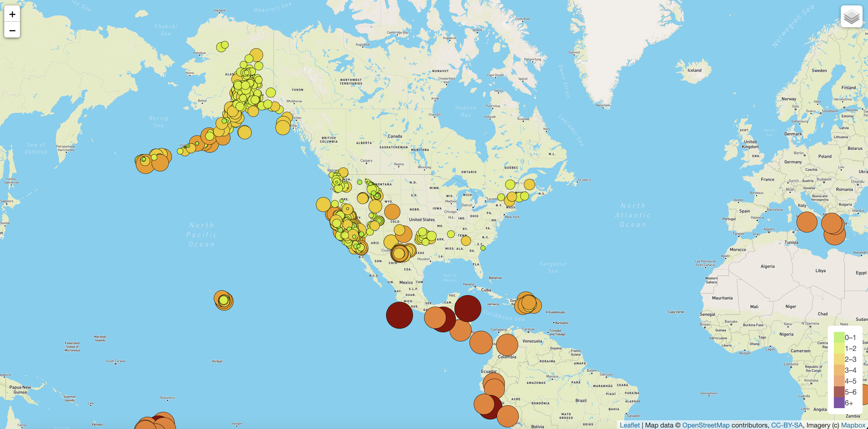Click the dark red 5–6 legend swatch
The height and width of the screenshot is (429, 868).
(839, 392)
